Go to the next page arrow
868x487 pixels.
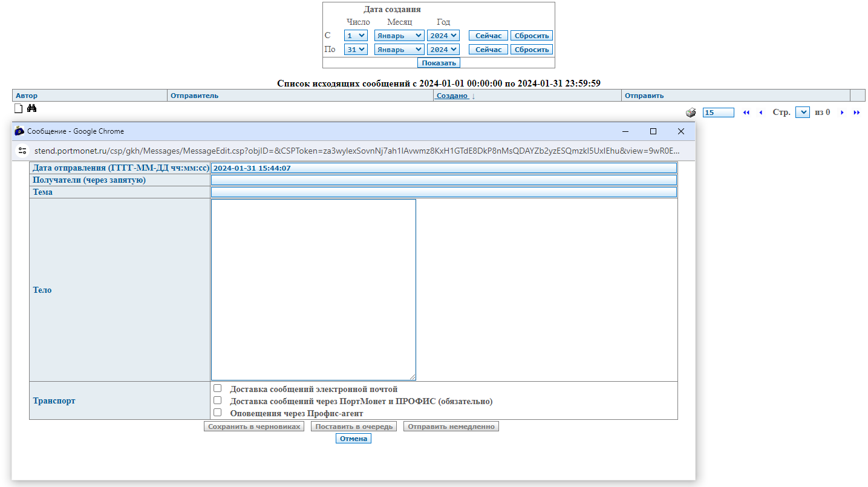point(842,113)
